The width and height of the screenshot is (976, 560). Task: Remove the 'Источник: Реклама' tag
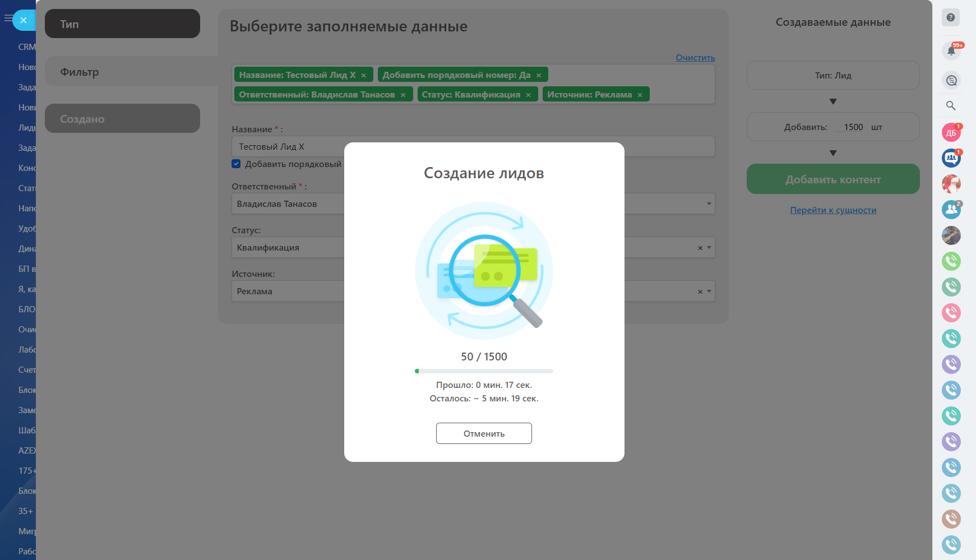[640, 95]
